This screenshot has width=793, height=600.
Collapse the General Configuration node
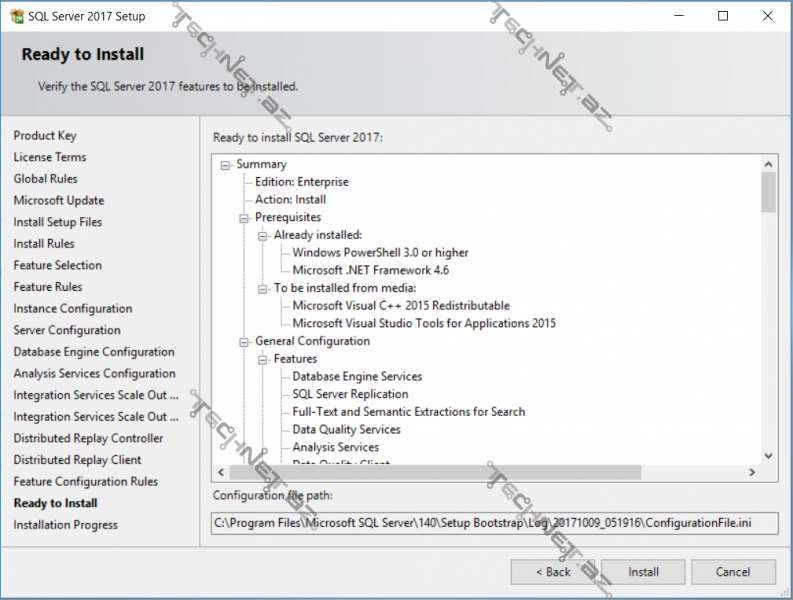tap(245, 342)
